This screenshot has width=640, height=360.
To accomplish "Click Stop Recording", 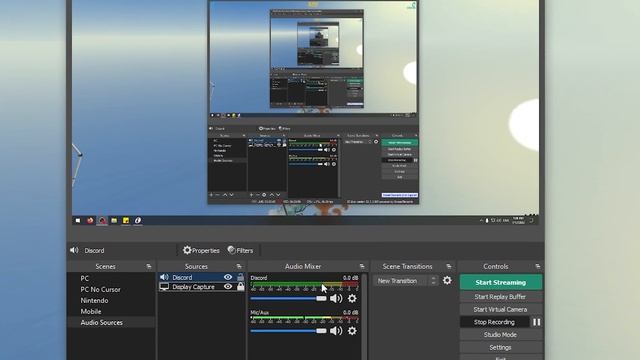I will 494,322.
